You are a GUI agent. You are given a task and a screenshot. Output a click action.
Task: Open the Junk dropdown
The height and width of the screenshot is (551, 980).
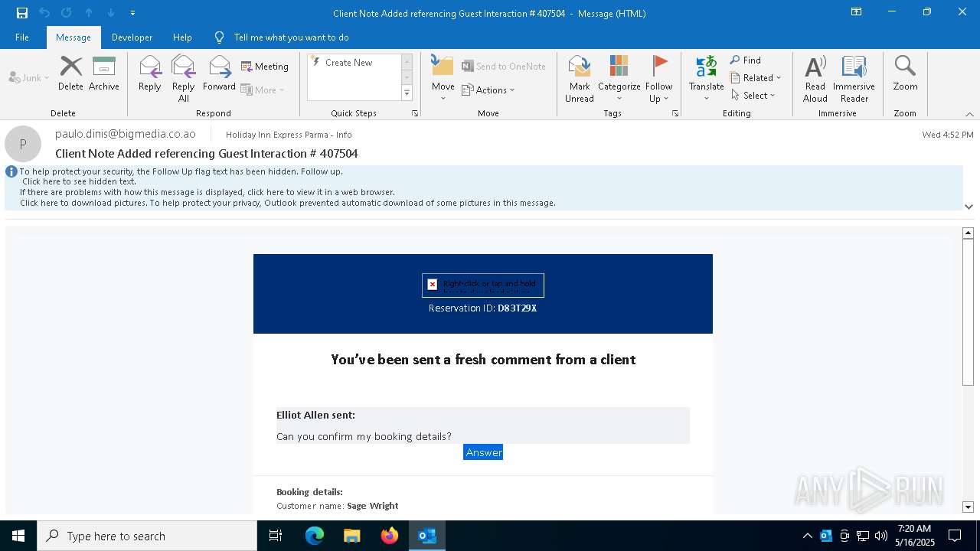click(29, 77)
